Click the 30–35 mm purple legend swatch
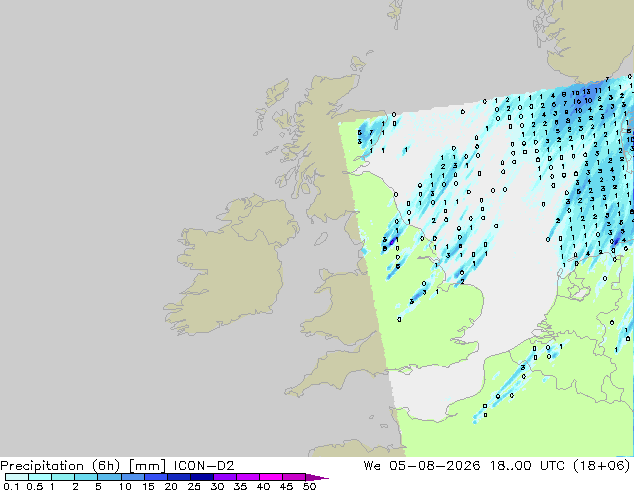The width and height of the screenshot is (634, 490). pyautogui.click(x=225, y=477)
